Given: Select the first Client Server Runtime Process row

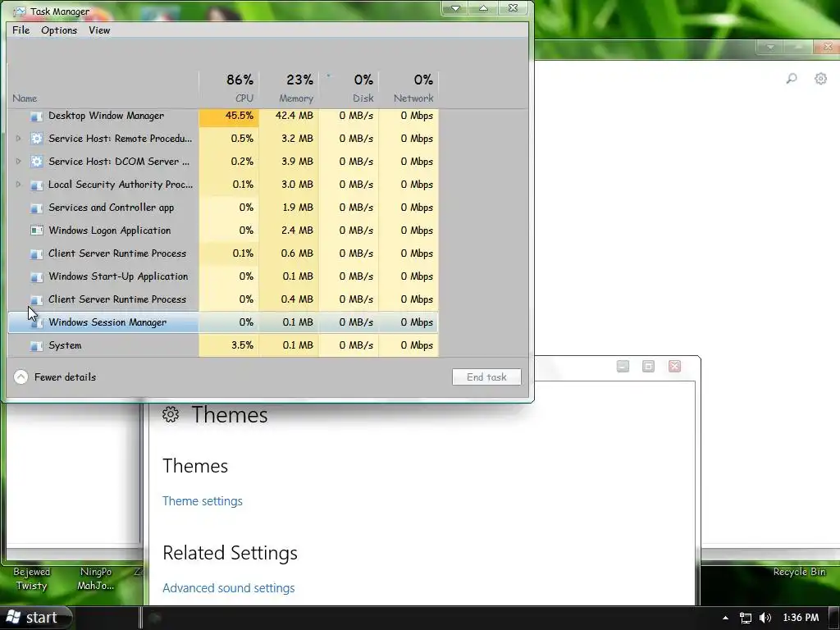Looking at the screenshot, I should [223, 253].
